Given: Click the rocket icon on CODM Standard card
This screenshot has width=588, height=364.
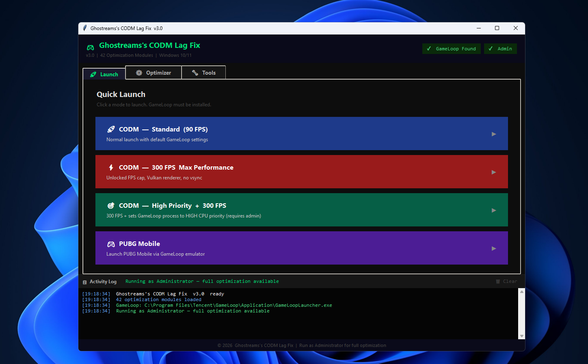Looking at the screenshot, I should pyautogui.click(x=111, y=129).
